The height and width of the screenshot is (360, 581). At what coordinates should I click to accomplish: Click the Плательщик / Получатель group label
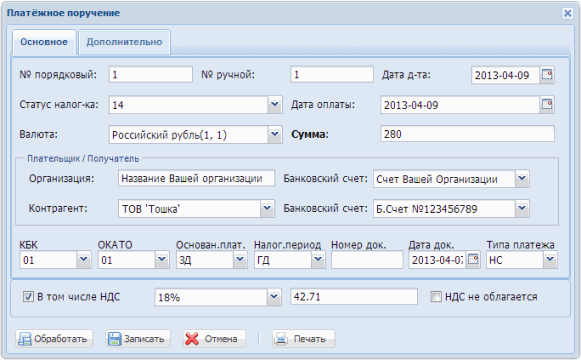click(x=83, y=159)
